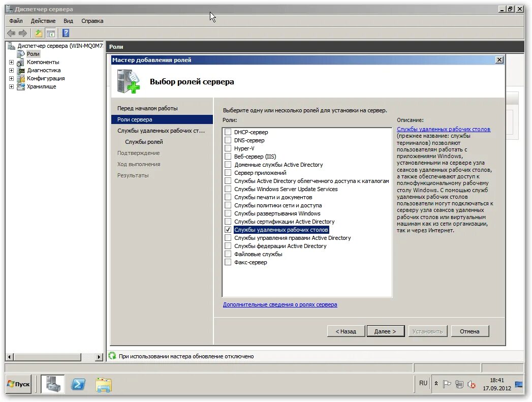Click the taskbar clock showing 18:41
Viewport: 532px width, 402px height.
(497, 380)
